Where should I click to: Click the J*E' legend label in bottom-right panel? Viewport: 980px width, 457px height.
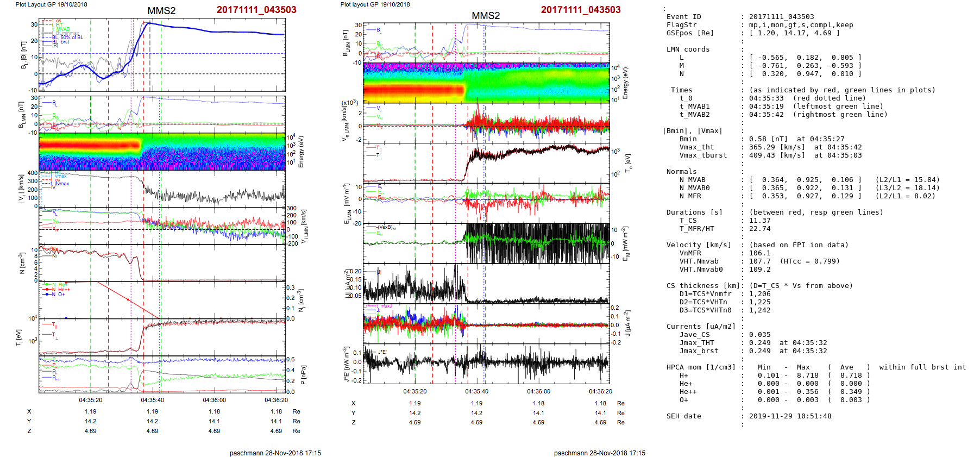point(382,352)
